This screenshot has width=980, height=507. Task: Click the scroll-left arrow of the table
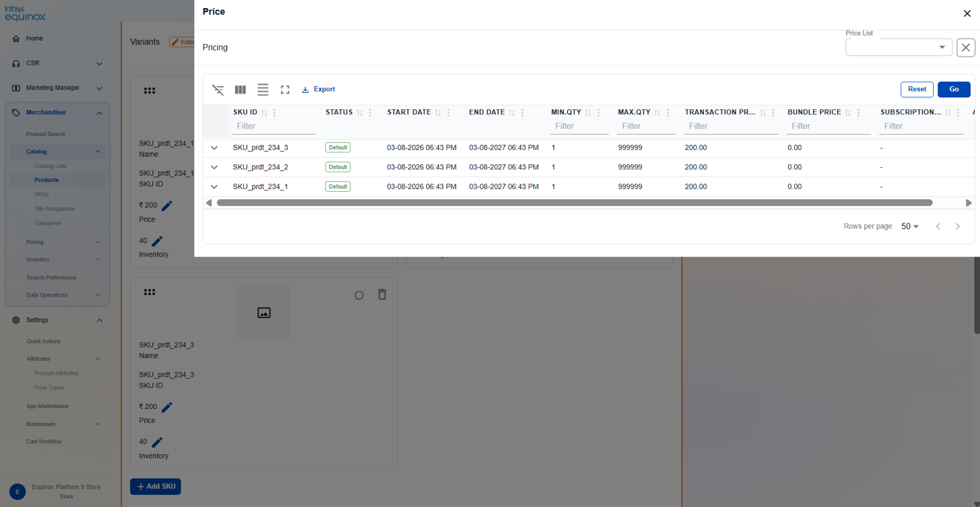[209, 203]
